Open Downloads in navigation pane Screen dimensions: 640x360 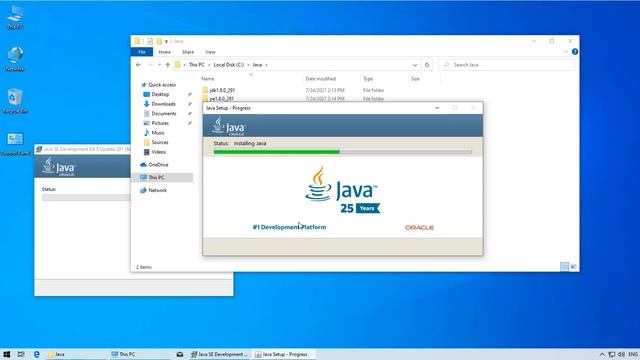tap(163, 104)
